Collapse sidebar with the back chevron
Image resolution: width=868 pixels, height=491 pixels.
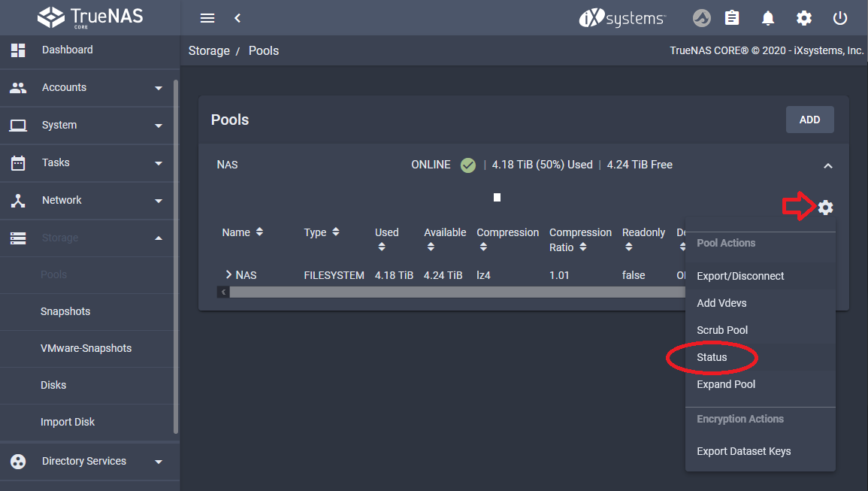[x=237, y=18]
